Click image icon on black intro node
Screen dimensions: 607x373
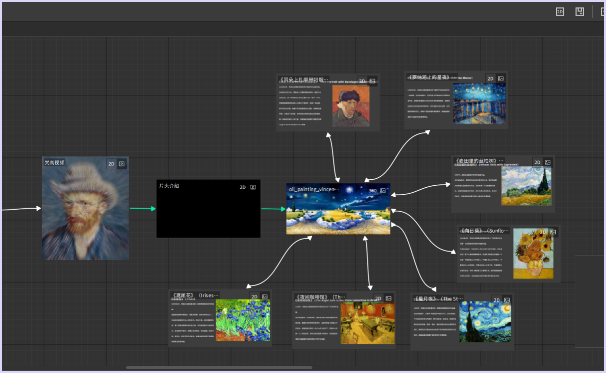pos(253,187)
